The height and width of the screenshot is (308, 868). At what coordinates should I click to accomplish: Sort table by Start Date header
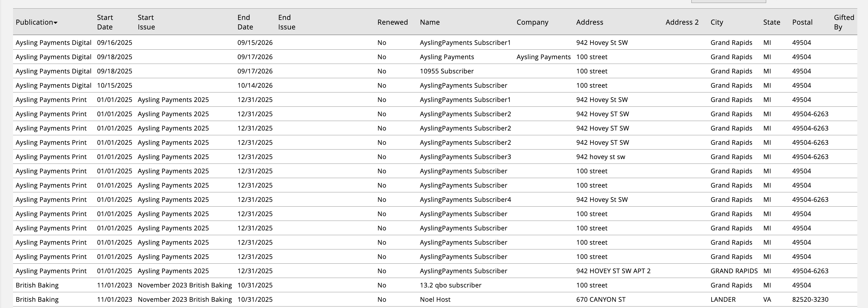coord(105,22)
